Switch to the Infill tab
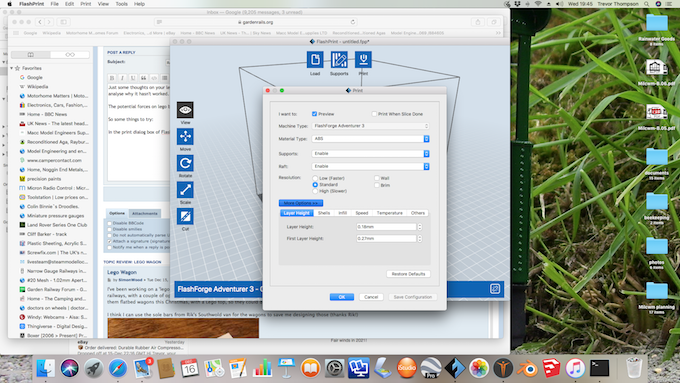 [343, 213]
